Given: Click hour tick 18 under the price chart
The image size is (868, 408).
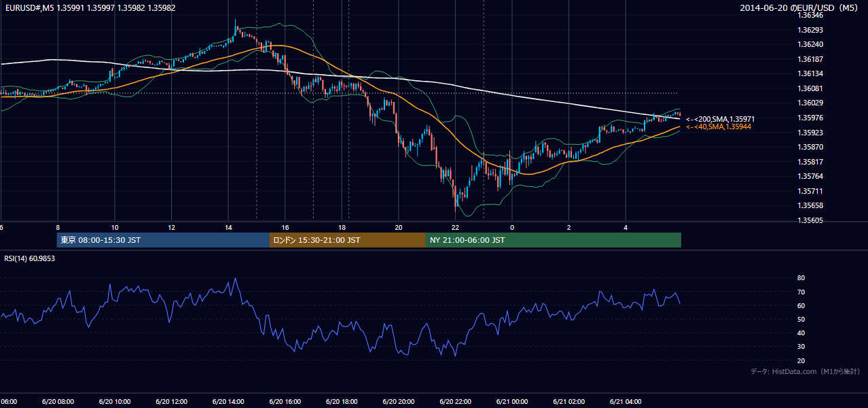Looking at the screenshot, I should tap(342, 228).
